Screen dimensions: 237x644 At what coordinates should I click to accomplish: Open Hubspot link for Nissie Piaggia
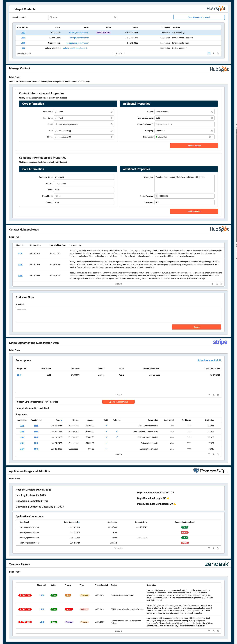pos(23,43)
